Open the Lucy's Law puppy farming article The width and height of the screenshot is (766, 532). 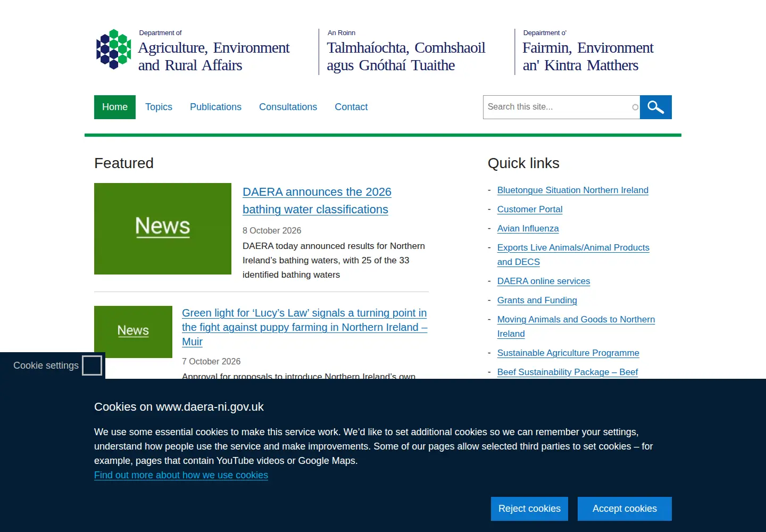pyautogui.click(x=305, y=327)
